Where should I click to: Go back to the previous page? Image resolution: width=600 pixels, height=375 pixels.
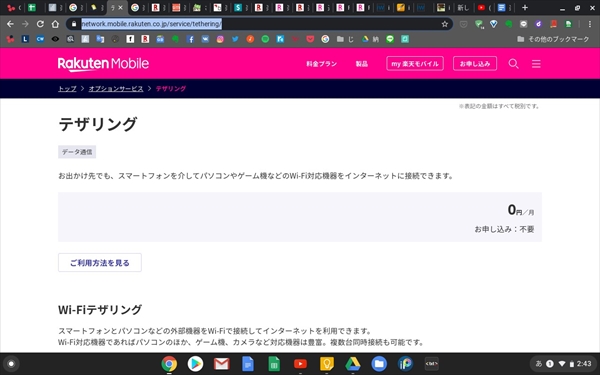[x=10, y=24]
